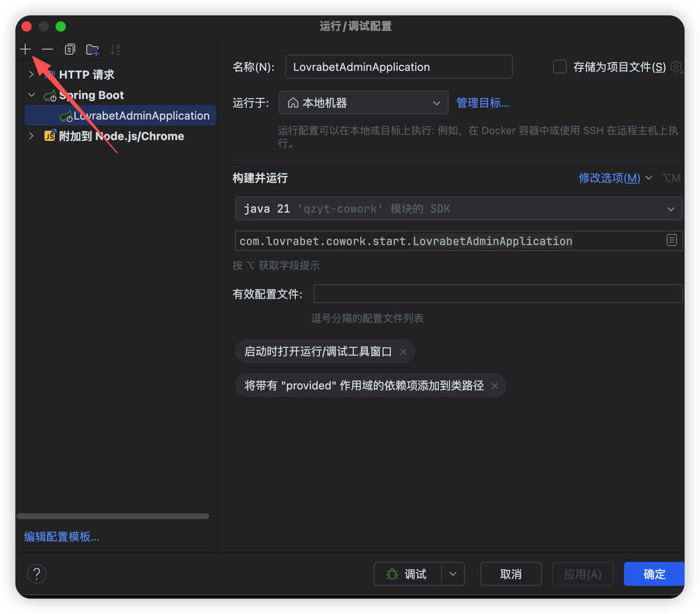
Task: Click the 名称 name input field
Action: coord(399,67)
